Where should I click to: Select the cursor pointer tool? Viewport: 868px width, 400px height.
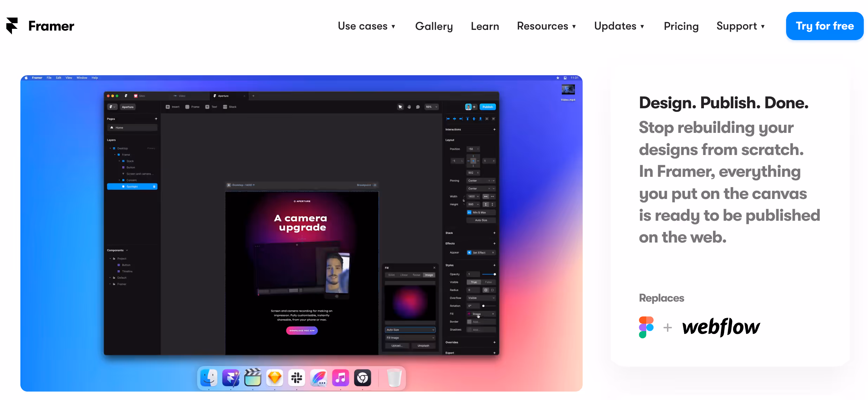pos(400,107)
